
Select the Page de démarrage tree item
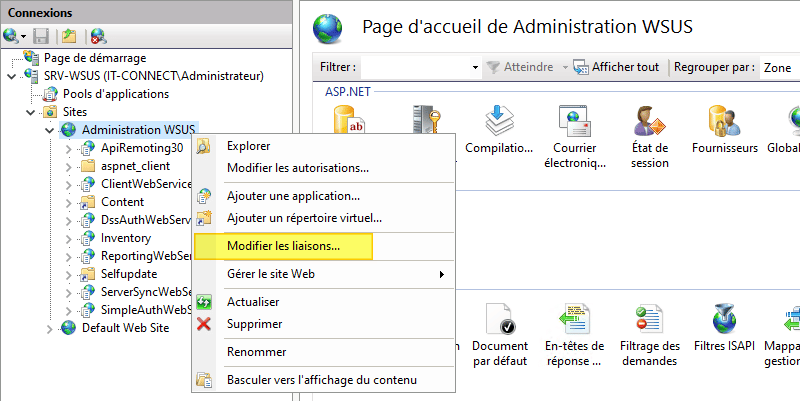94,58
